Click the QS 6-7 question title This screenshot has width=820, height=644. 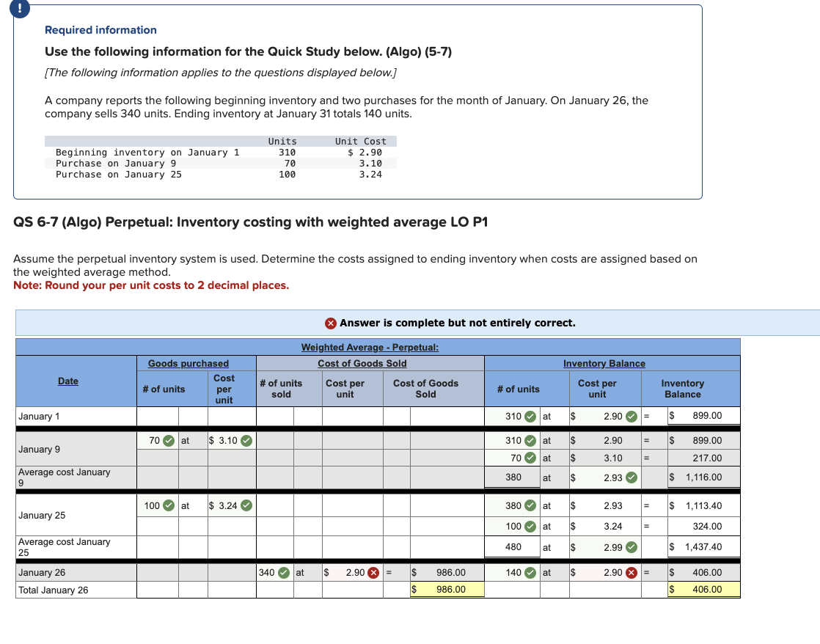pos(251,222)
